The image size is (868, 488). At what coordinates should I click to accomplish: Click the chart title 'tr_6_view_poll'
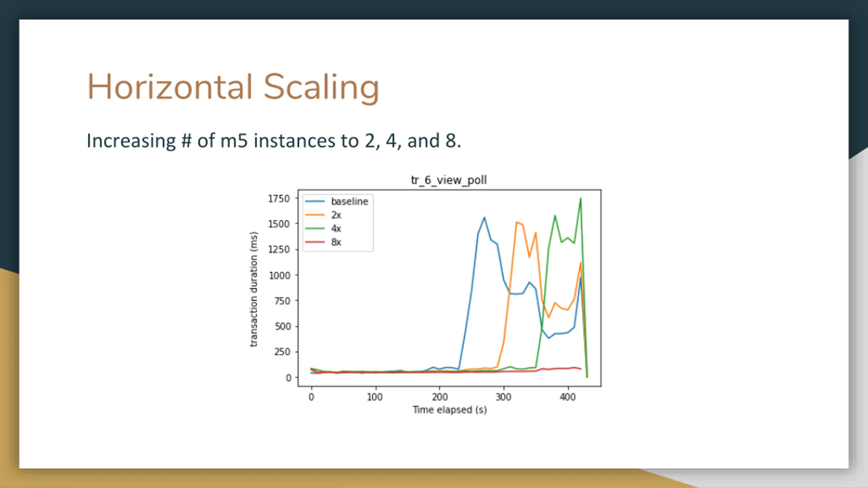tap(449, 180)
